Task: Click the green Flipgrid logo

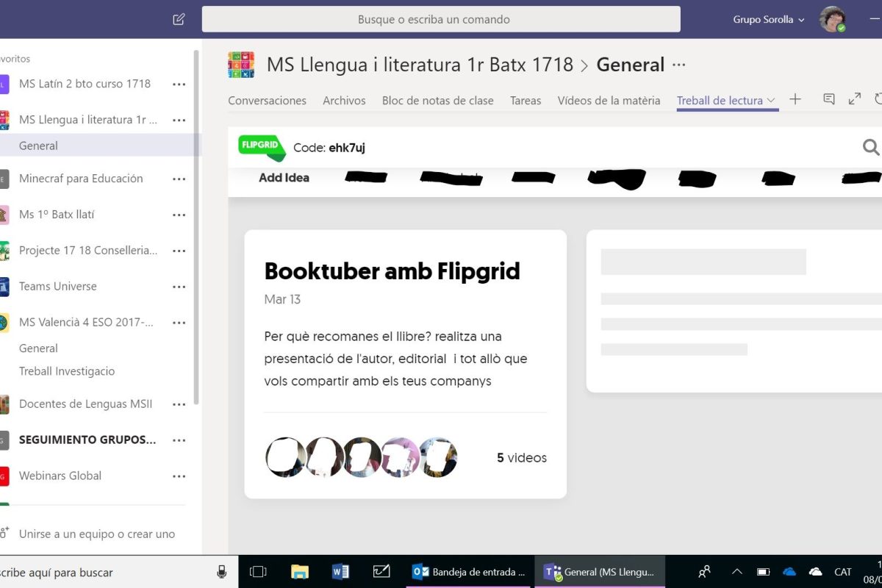Action: tap(262, 148)
